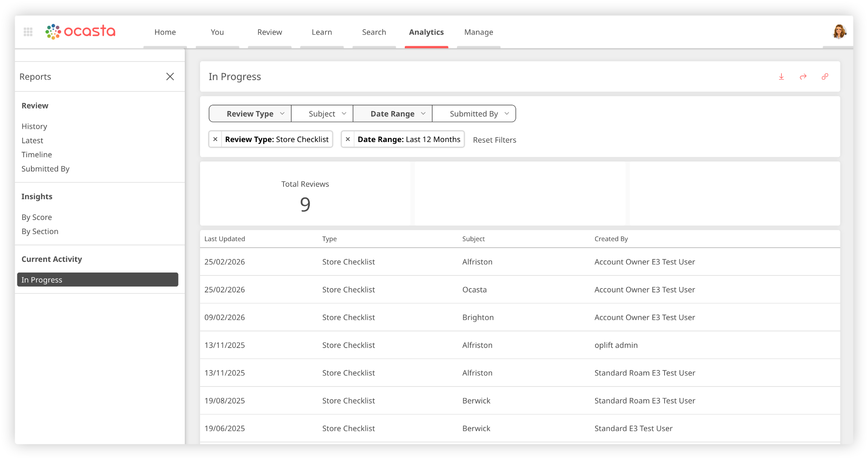Click the Ocasta logo
Image resolution: width=868 pixels, height=459 pixels.
(x=81, y=31)
